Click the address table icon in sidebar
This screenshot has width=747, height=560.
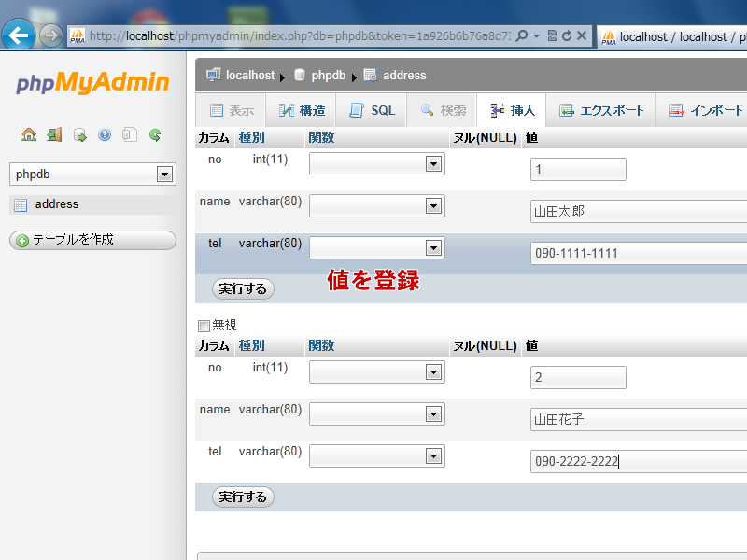tap(21, 204)
